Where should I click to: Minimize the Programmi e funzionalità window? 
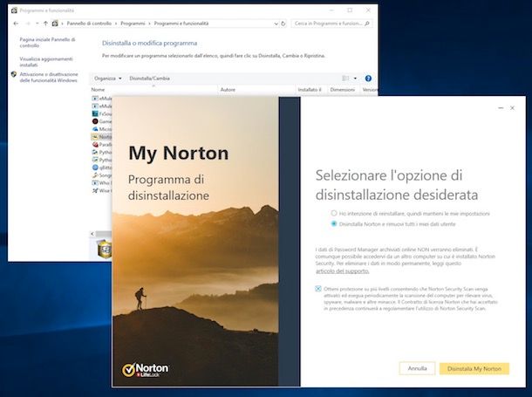(331, 10)
